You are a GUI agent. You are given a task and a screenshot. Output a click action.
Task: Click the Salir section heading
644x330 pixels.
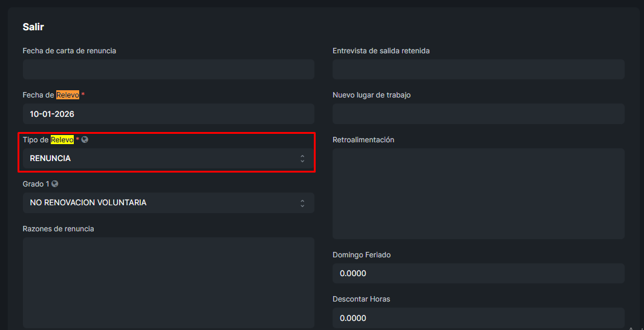(x=33, y=27)
